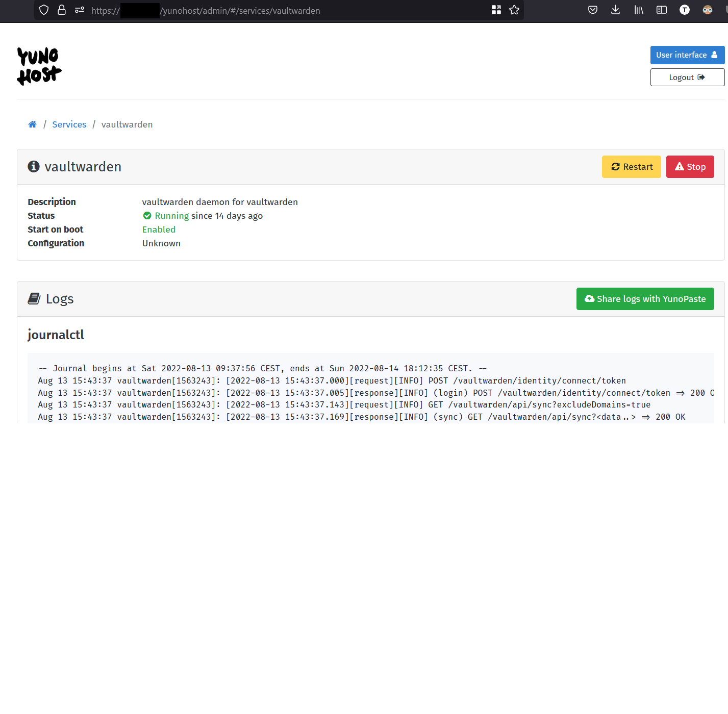Click the green Running status check icon
The width and height of the screenshot is (728, 714).
point(147,216)
